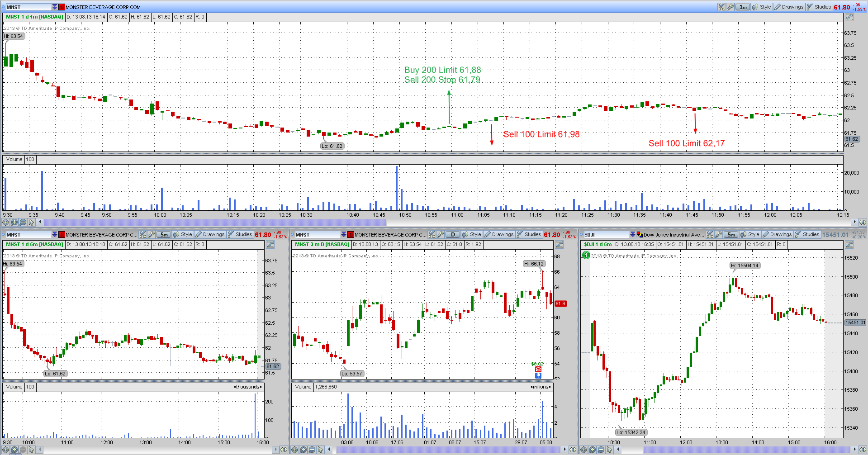Click expand time axis icon of $DJI chart
The width and height of the screenshot is (868, 455).
pyautogui.click(x=862, y=450)
